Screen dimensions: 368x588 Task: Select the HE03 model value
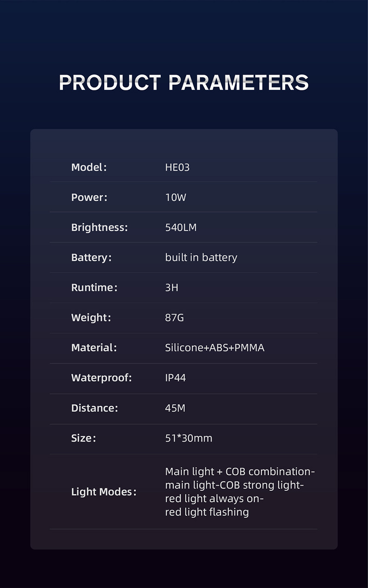(x=177, y=167)
